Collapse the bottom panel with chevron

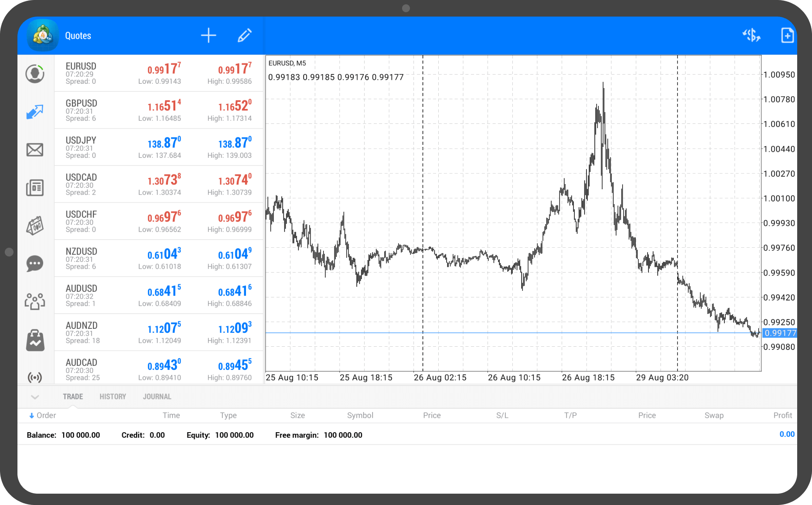(35, 397)
